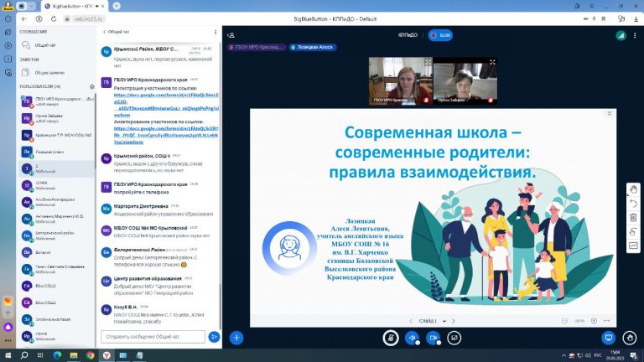Open Windows Start menu
The image size is (644, 362).
pos(7,355)
